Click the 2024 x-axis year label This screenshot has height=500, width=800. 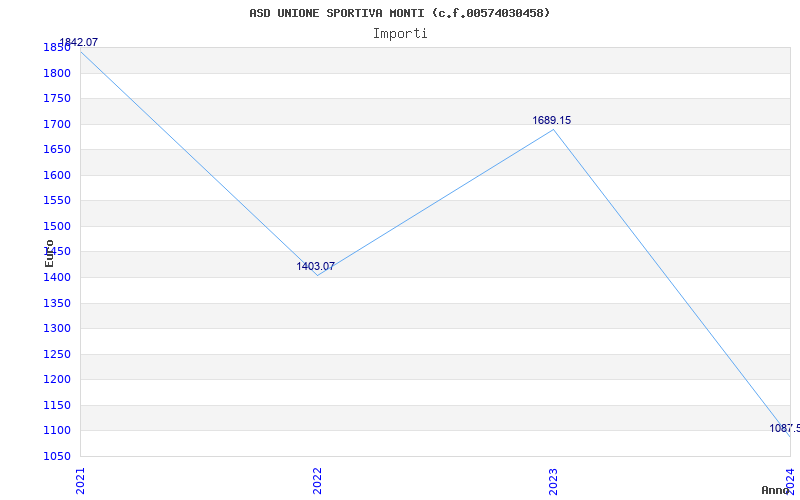[x=790, y=480]
